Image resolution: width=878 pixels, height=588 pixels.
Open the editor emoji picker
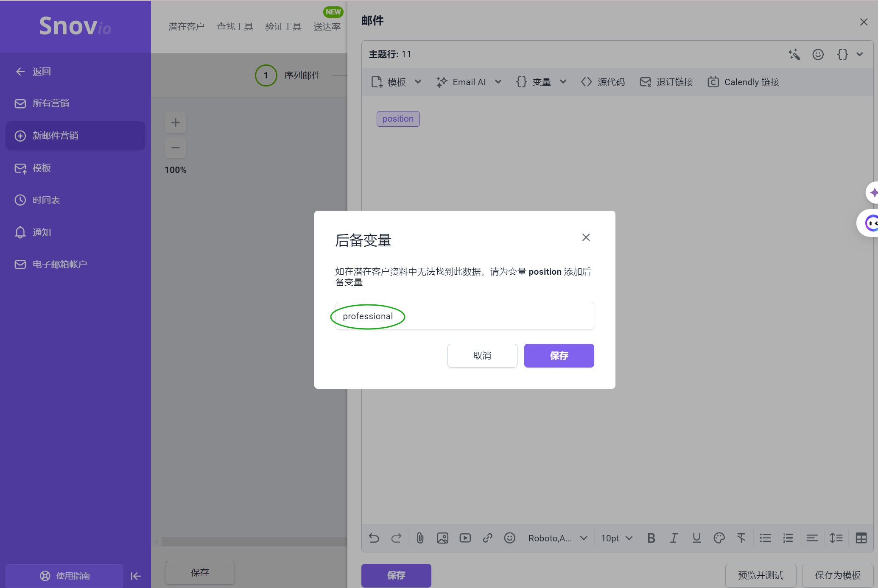(x=509, y=538)
